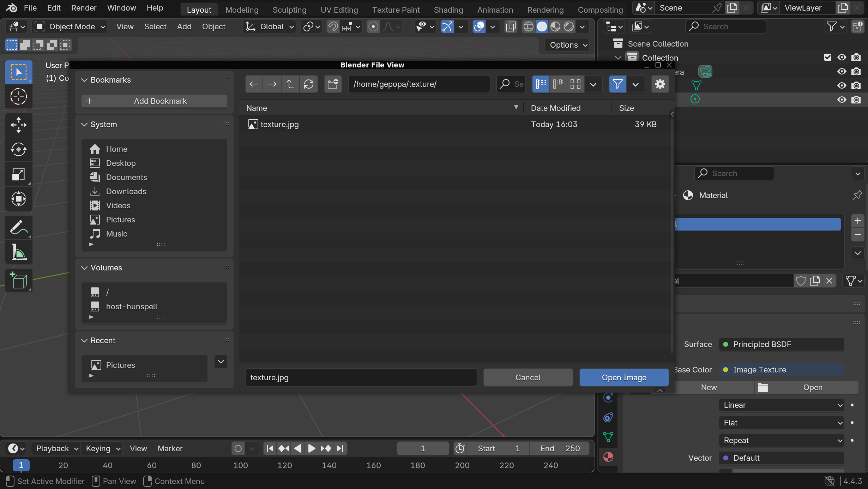Switch to the Shading workspace tab

(448, 10)
